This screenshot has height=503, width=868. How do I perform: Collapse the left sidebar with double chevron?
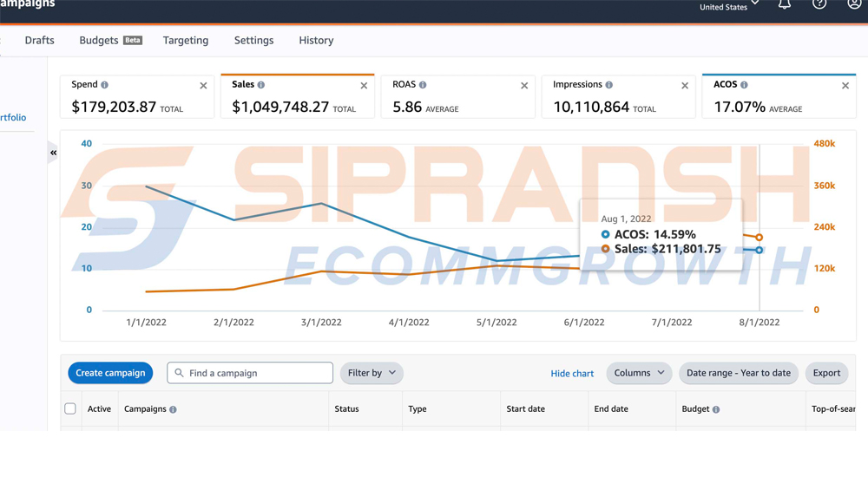click(x=54, y=153)
